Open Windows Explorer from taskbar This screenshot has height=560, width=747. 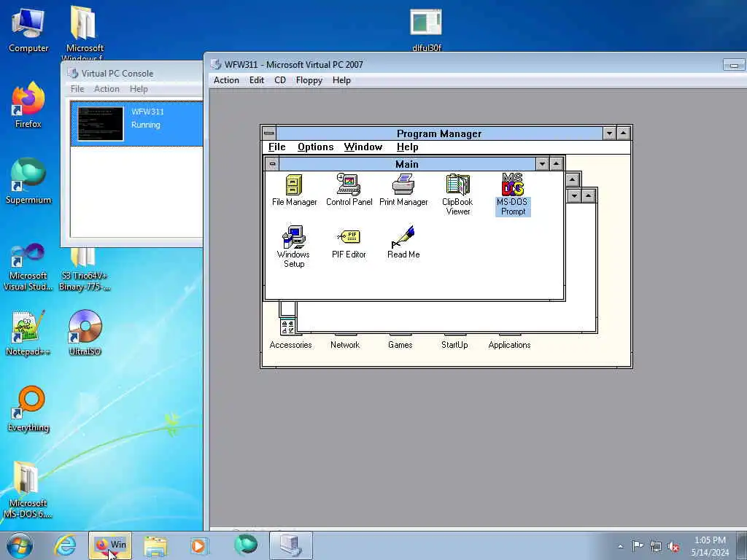tap(155, 545)
